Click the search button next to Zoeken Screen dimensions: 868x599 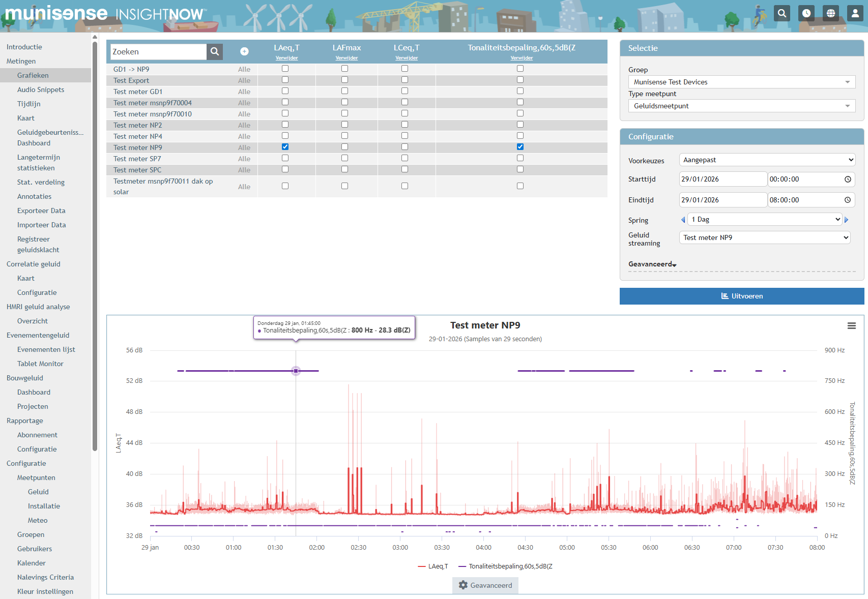215,51
